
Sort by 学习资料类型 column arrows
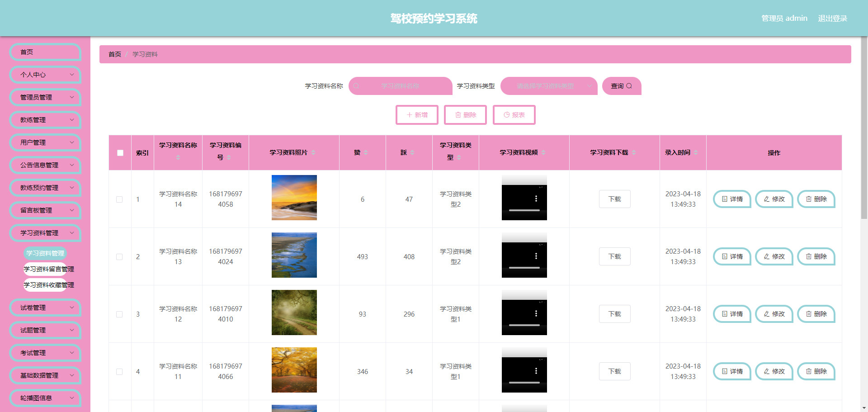click(459, 157)
